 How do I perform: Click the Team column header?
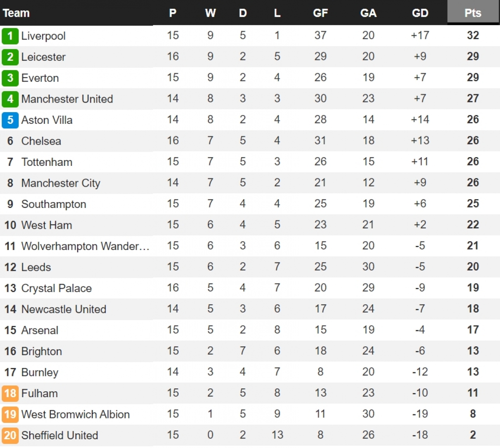(x=16, y=13)
